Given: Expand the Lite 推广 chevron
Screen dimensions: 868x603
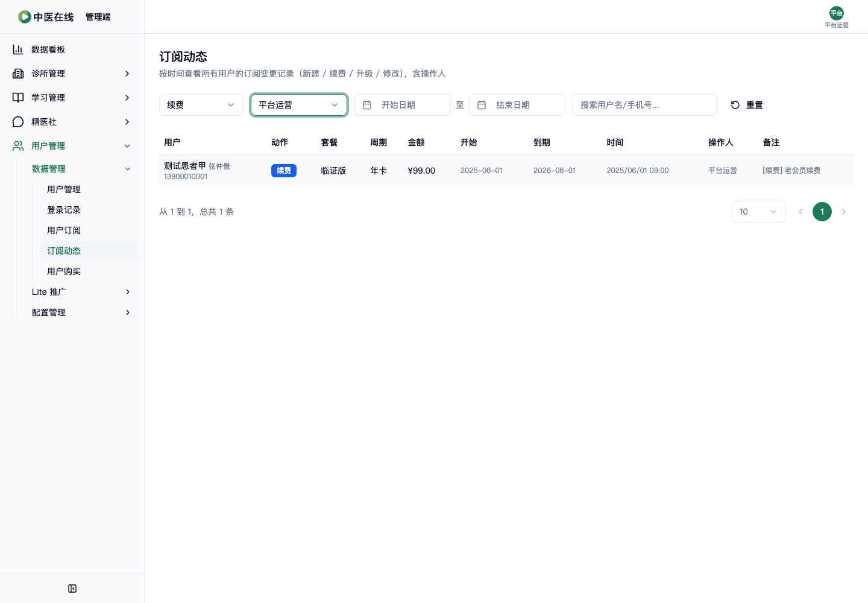Looking at the screenshot, I should [x=128, y=292].
